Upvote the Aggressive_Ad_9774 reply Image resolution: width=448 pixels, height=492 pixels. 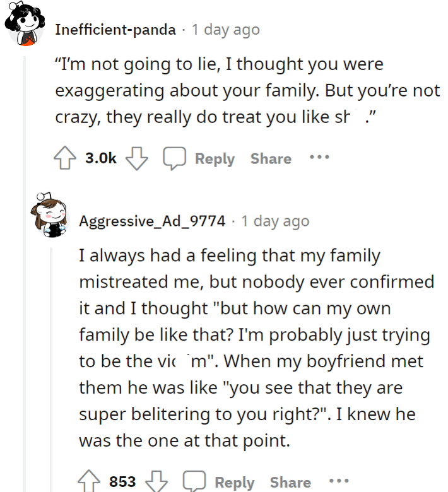click(x=89, y=481)
